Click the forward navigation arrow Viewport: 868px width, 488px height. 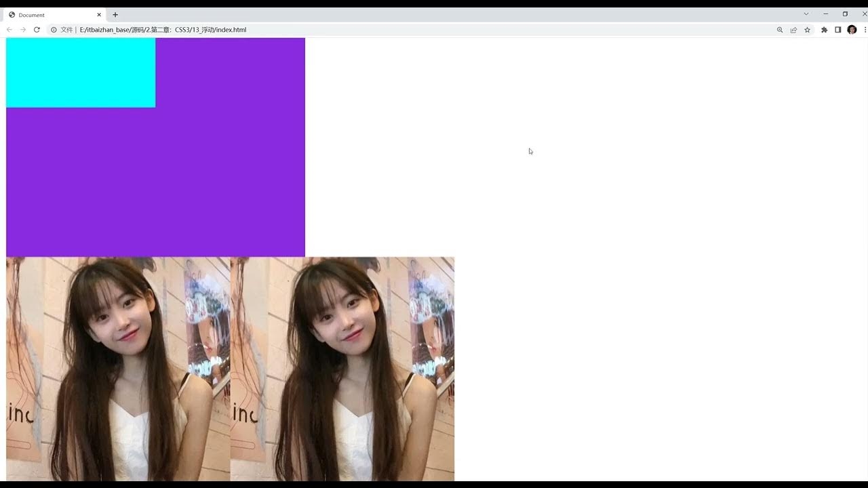coord(22,30)
